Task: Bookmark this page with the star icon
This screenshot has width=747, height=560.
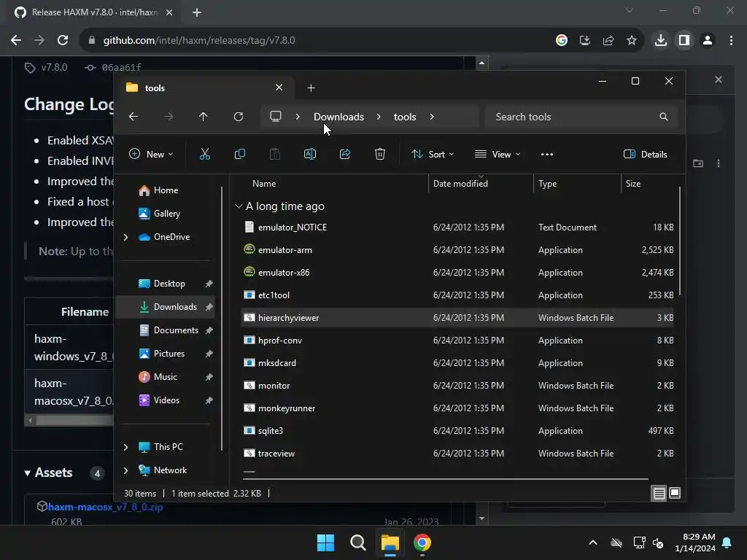Action: [632, 41]
